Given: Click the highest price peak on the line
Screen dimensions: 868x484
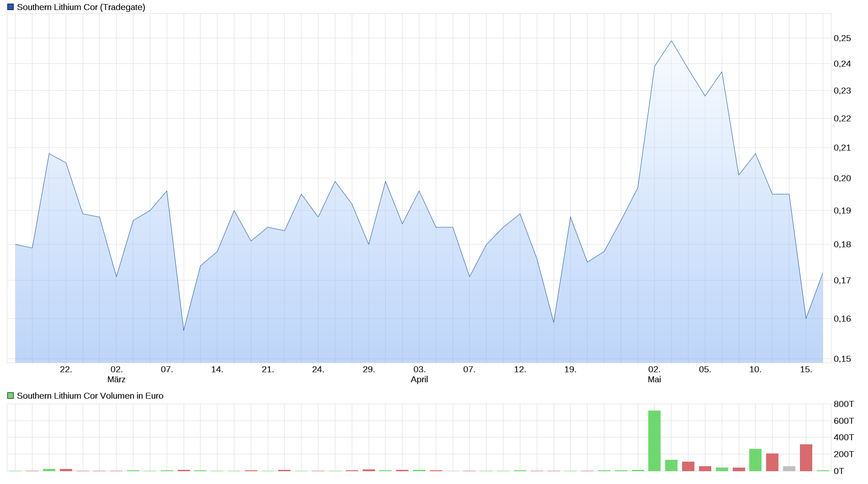Looking at the screenshot, I should coord(671,41).
